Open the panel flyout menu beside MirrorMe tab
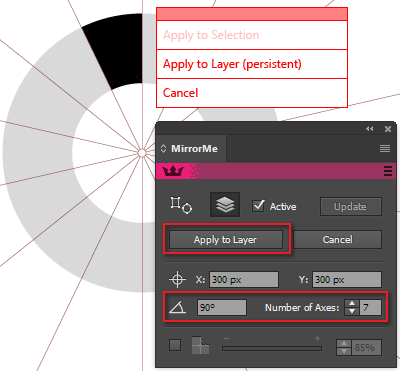The height and width of the screenshot is (371, 400). tap(385, 149)
